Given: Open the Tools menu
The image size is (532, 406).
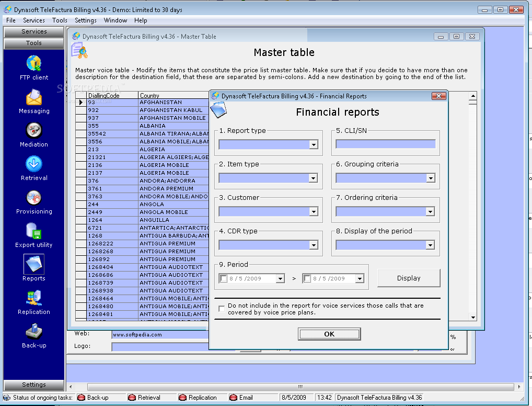Looking at the screenshot, I should [60, 20].
